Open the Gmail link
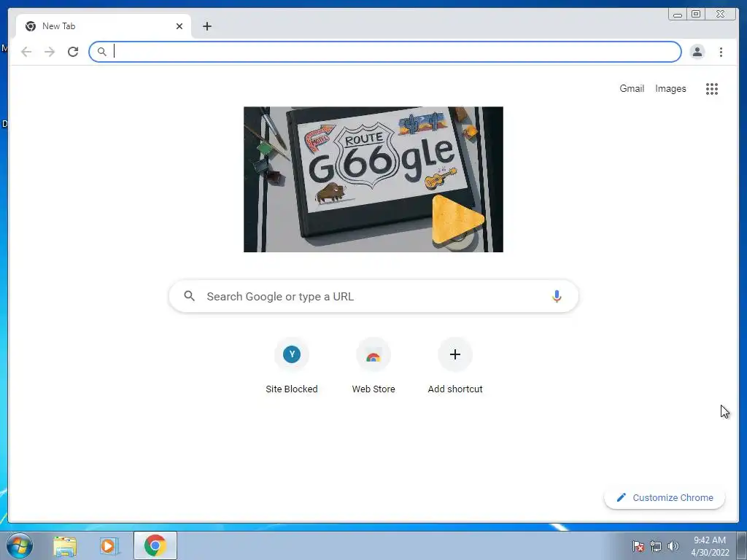Image resolution: width=747 pixels, height=560 pixels. click(x=632, y=88)
